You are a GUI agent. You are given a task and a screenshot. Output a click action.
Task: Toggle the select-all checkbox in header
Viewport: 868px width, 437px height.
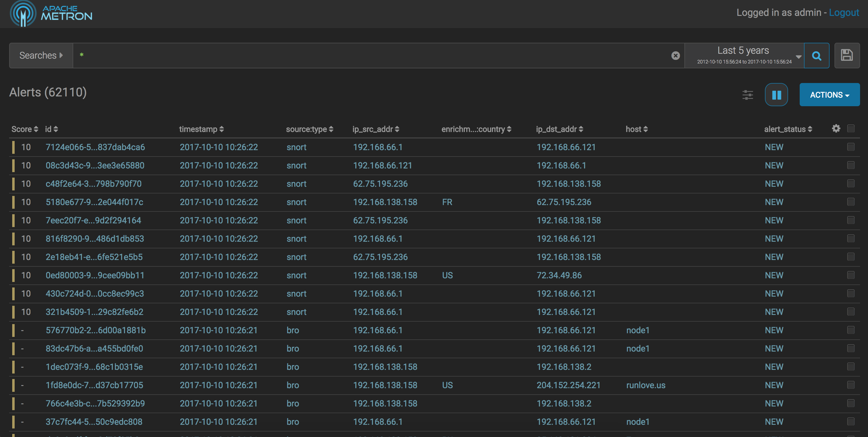pyautogui.click(x=851, y=128)
